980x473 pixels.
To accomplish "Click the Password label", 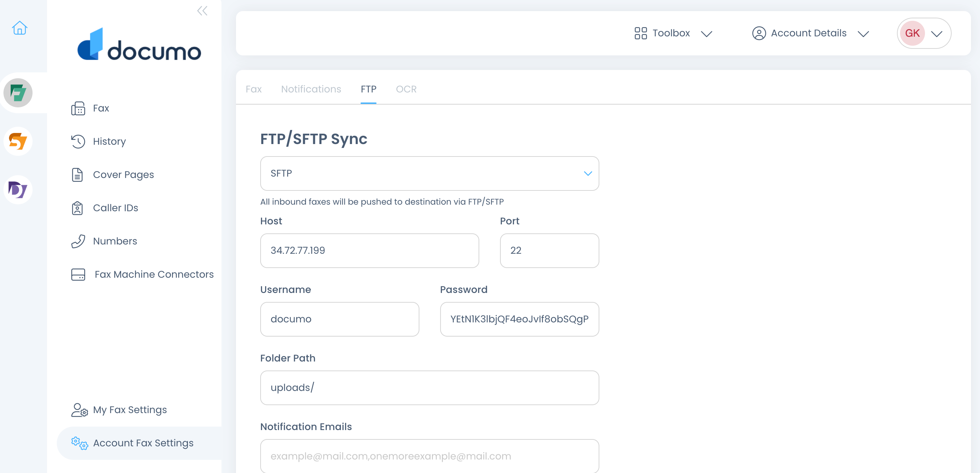I will pyautogui.click(x=463, y=289).
